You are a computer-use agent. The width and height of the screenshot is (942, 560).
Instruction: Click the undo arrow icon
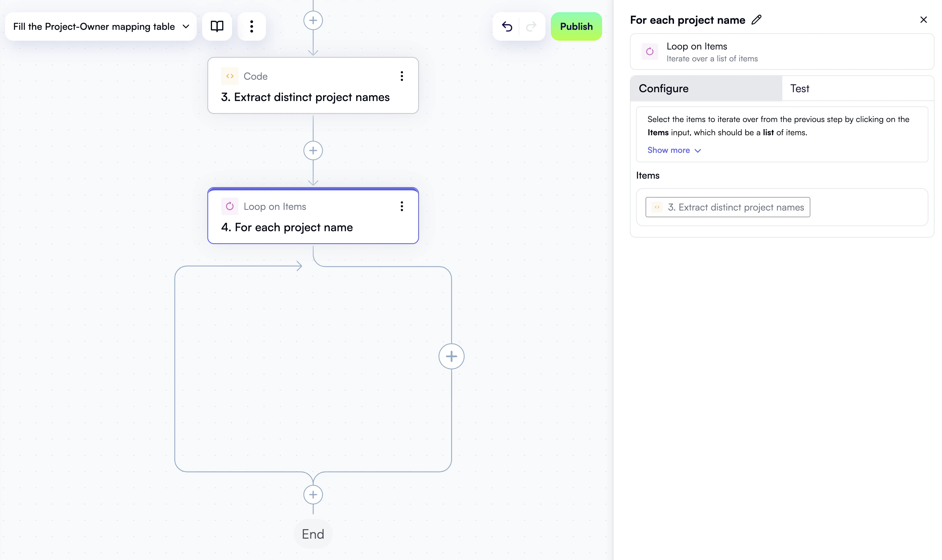[507, 26]
